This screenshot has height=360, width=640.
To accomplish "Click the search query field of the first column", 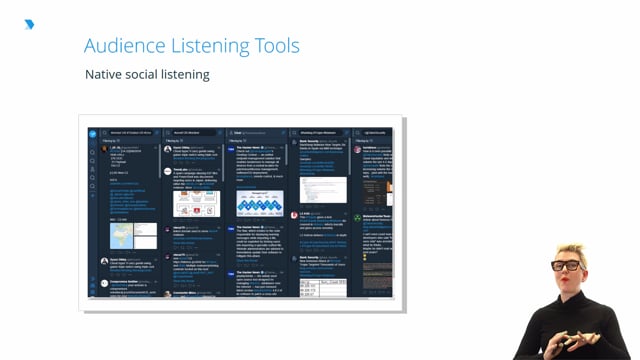I will 131,133.
